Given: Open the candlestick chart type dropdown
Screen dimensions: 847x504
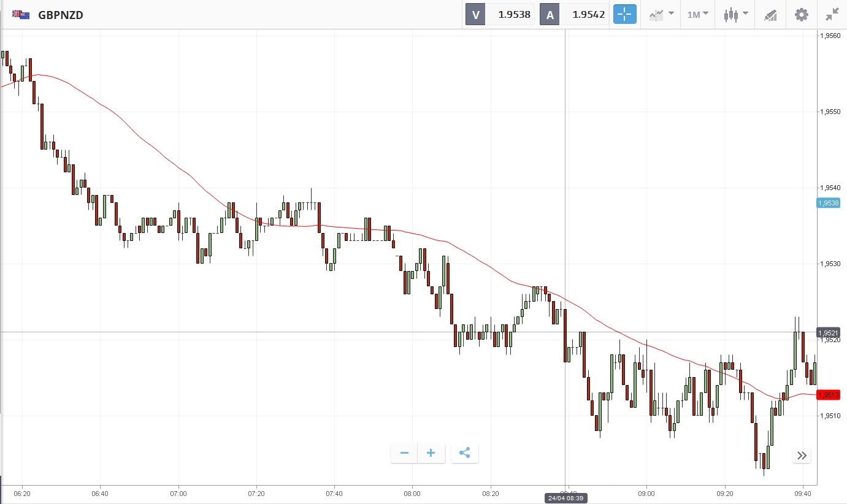Looking at the screenshot, I should pyautogui.click(x=735, y=15).
